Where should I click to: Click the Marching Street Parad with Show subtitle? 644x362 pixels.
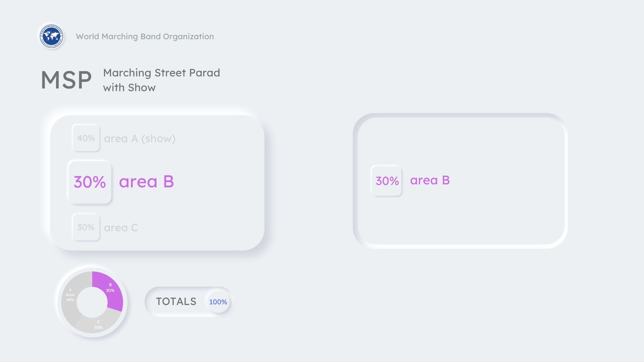(161, 80)
